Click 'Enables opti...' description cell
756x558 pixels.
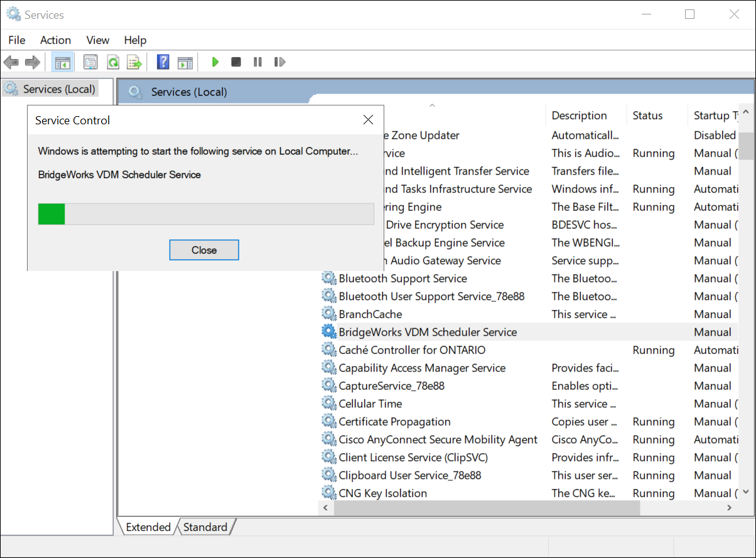tap(585, 386)
